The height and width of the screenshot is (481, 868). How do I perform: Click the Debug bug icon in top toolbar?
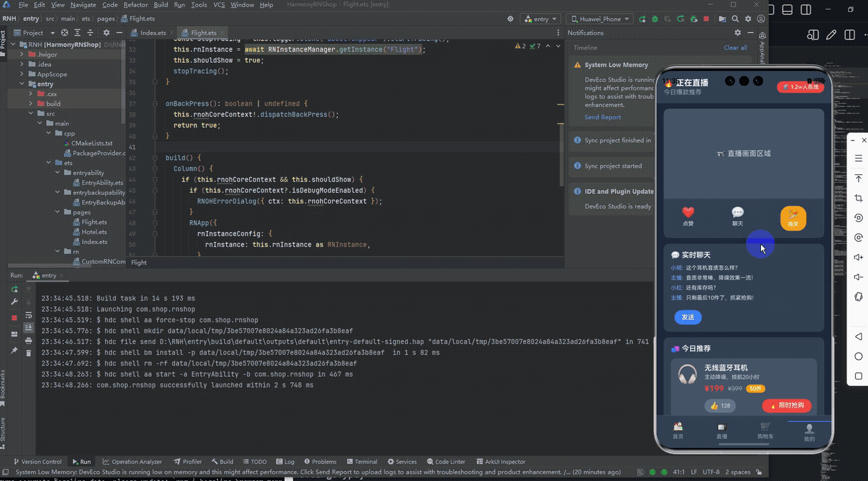pyautogui.click(x=655, y=19)
